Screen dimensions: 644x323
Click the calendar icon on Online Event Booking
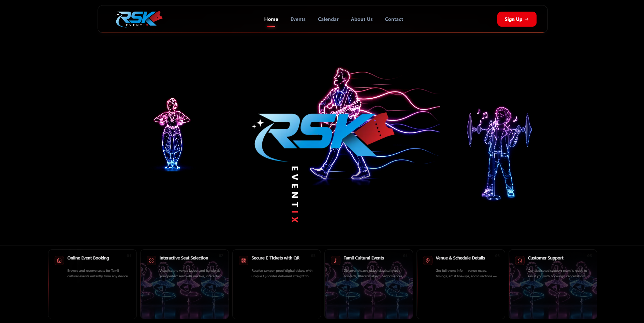(x=59, y=261)
